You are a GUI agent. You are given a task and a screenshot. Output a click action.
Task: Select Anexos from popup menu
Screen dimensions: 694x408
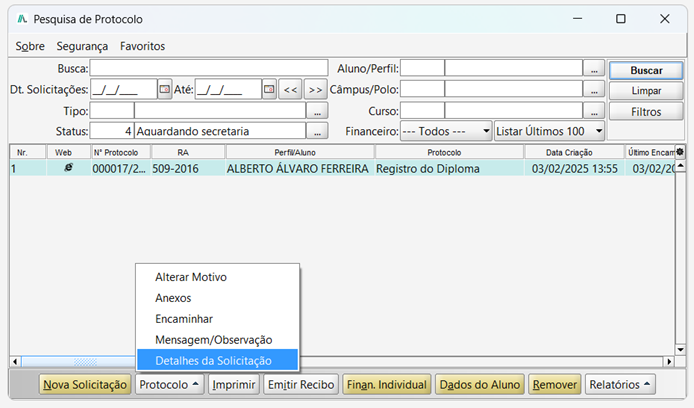217,298
